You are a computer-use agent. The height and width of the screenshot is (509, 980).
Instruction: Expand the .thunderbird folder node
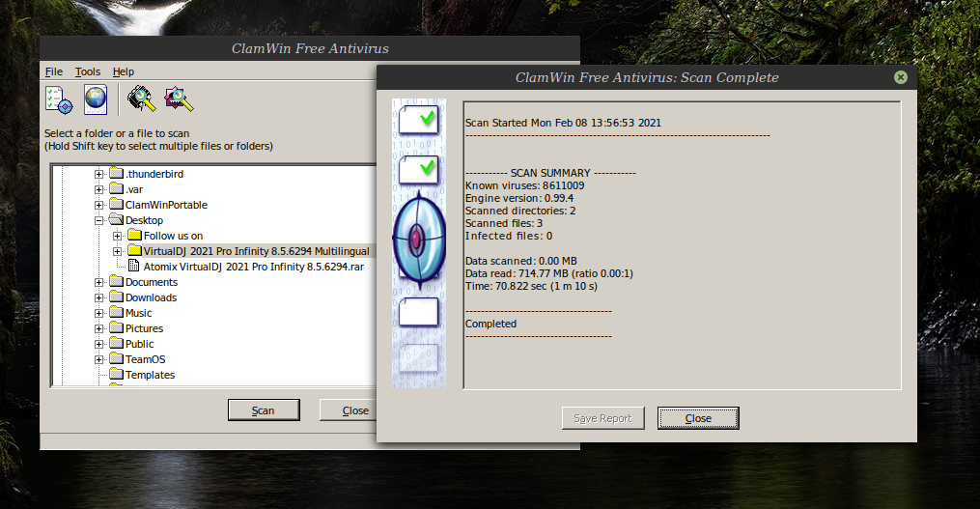pos(98,174)
